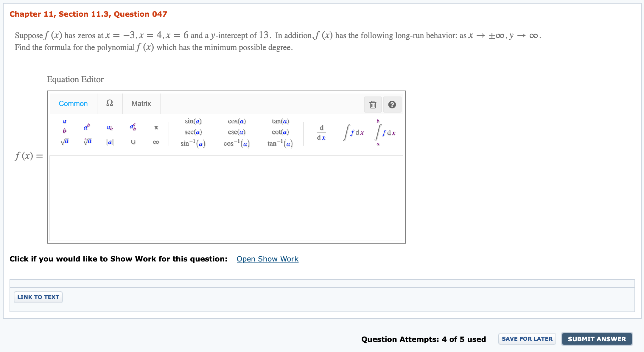The image size is (644, 352).
Task: Insert the square root symbol
Action: pyautogui.click(x=64, y=141)
